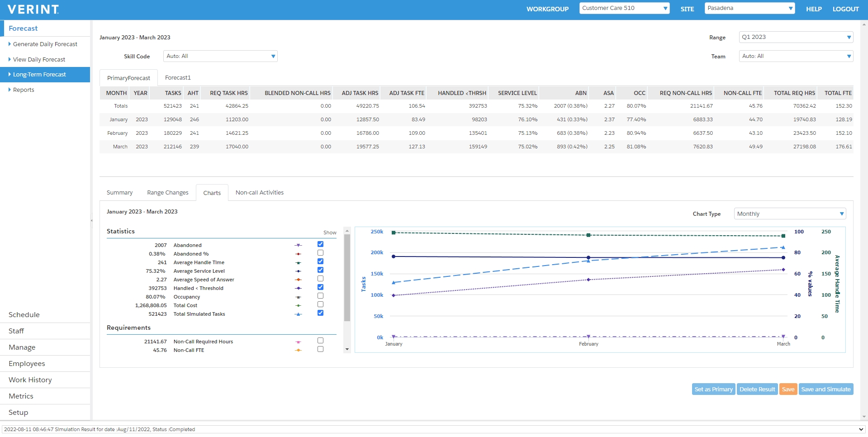This screenshot has height=437, width=868.
Task: Click the statistics list scroll-down arrow
Action: (x=347, y=349)
